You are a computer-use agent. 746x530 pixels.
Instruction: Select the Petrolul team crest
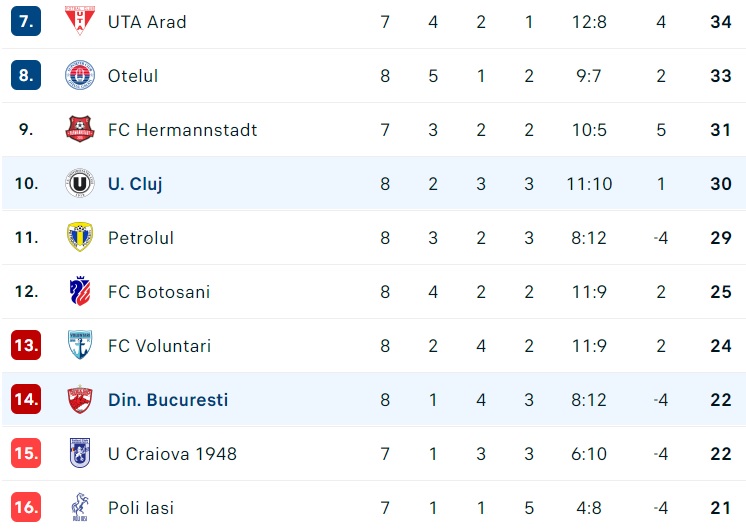point(80,238)
